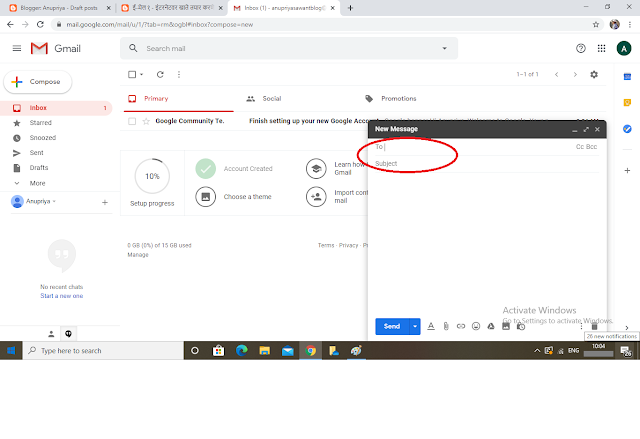Click the Subject field
The image size is (640, 439).
click(487, 164)
